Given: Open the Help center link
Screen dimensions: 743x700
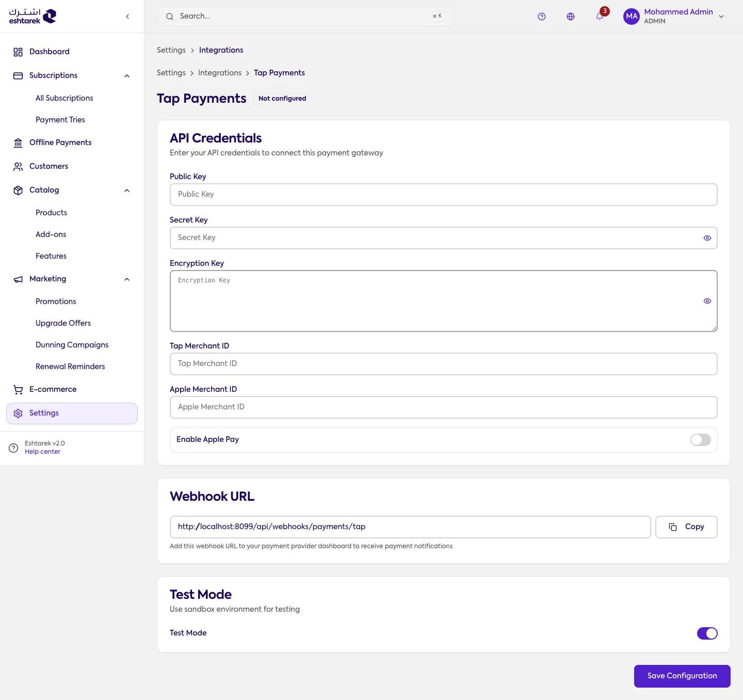Looking at the screenshot, I should [42, 452].
